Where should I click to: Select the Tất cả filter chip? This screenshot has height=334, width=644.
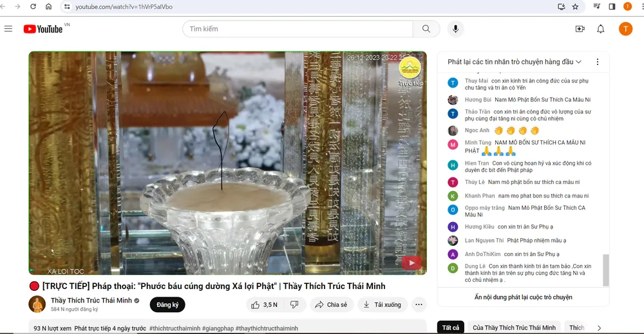click(451, 328)
